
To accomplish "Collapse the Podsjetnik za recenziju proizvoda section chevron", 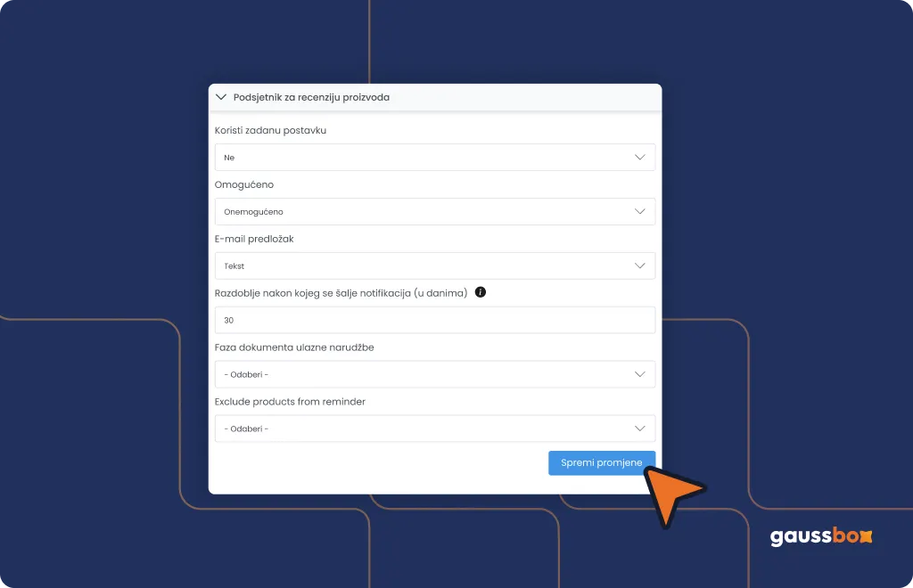I will 221,97.
